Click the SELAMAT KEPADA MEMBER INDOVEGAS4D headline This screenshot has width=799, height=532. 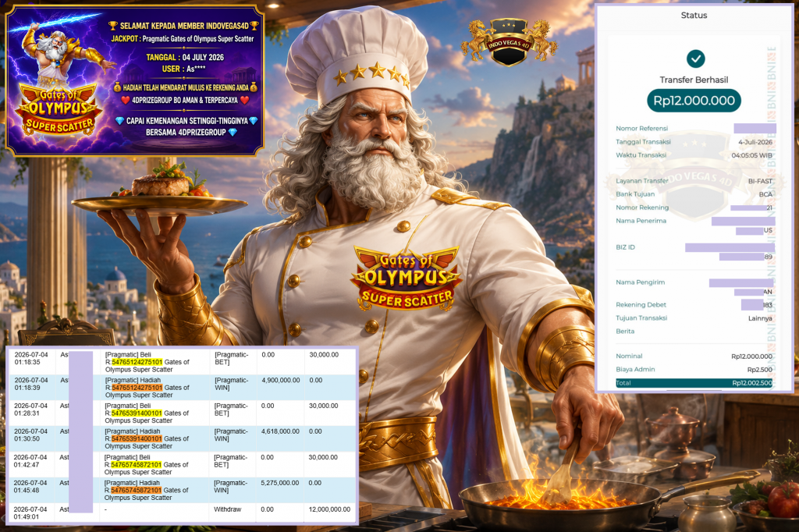tap(183, 26)
